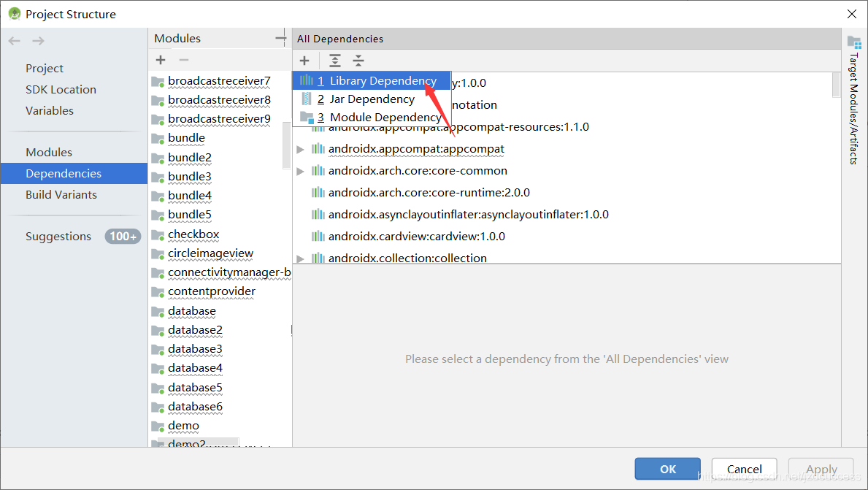Click Expand All icon in dependencies toolbar
The image size is (868, 490).
(x=335, y=61)
